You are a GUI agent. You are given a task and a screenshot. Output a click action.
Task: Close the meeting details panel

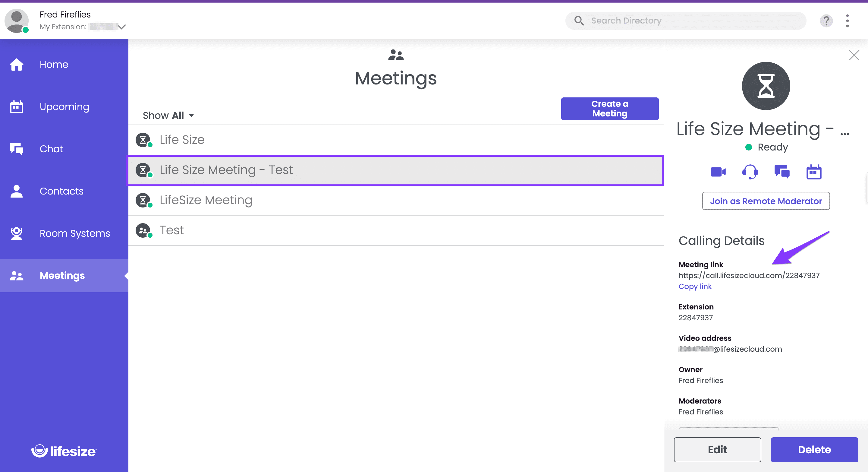(x=854, y=55)
